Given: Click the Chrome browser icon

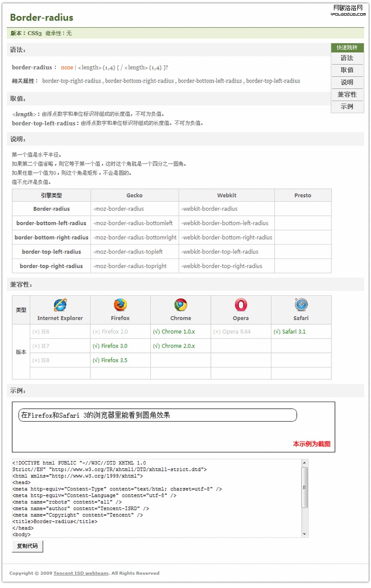Looking at the screenshot, I should click(181, 305).
